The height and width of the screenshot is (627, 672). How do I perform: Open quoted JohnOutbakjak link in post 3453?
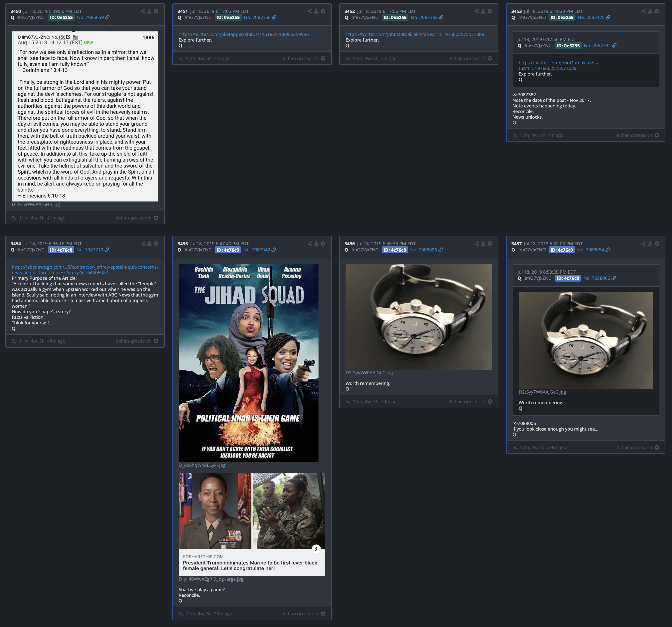click(560, 66)
